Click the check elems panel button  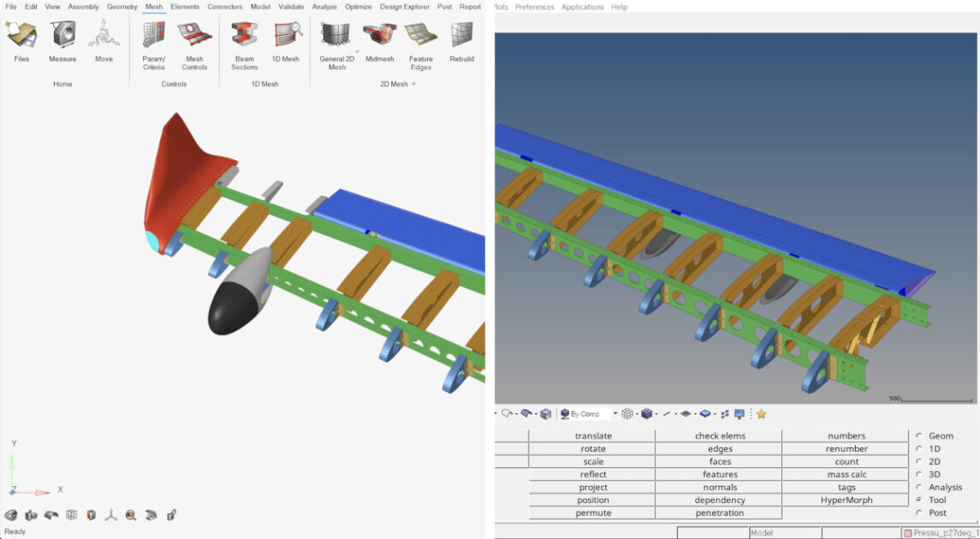(x=719, y=436)
